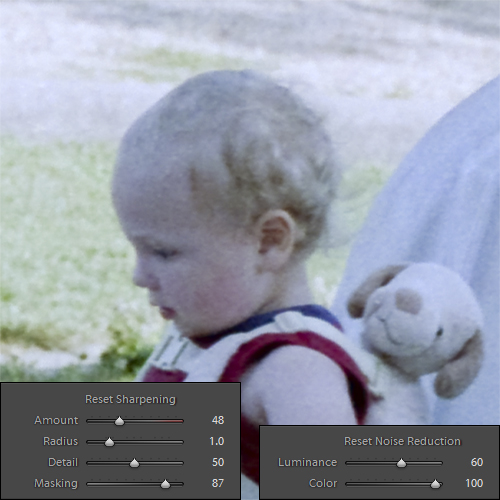This screenshot has height=500, width=500.
Task: Click the Amount label in Sharpening
Action: point(56,420)
